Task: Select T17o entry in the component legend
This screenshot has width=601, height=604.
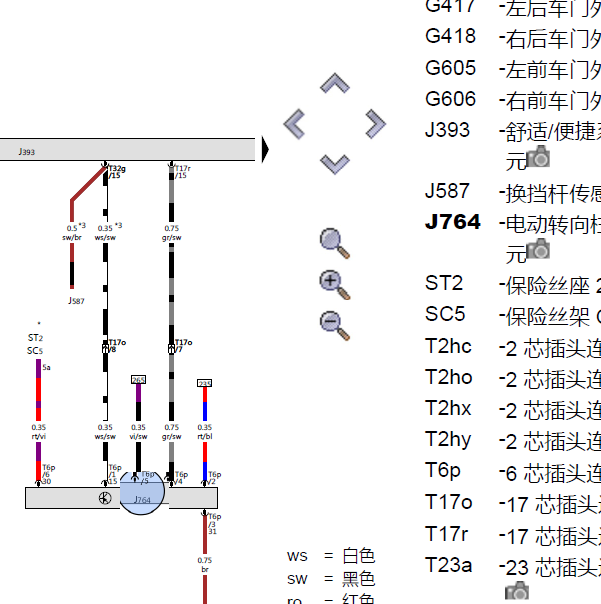Action: coord(512,504)
